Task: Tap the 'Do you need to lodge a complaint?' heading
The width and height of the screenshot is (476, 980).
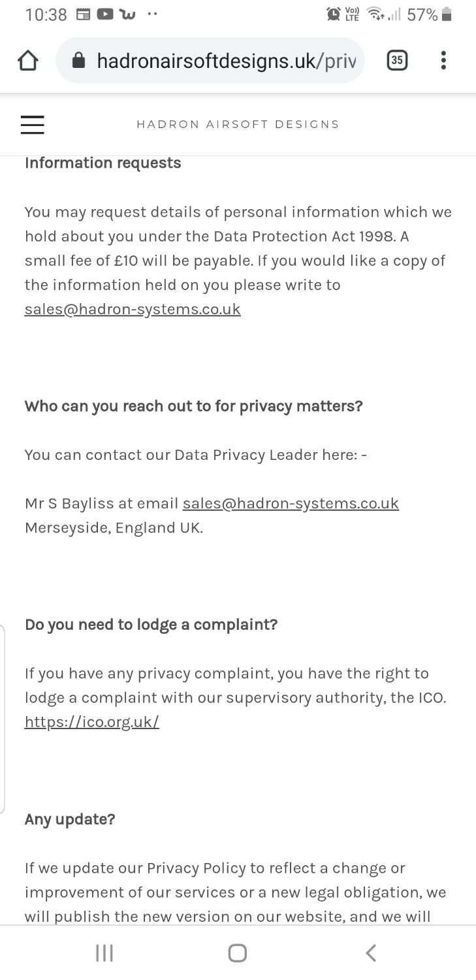Action: pos(151,625)
